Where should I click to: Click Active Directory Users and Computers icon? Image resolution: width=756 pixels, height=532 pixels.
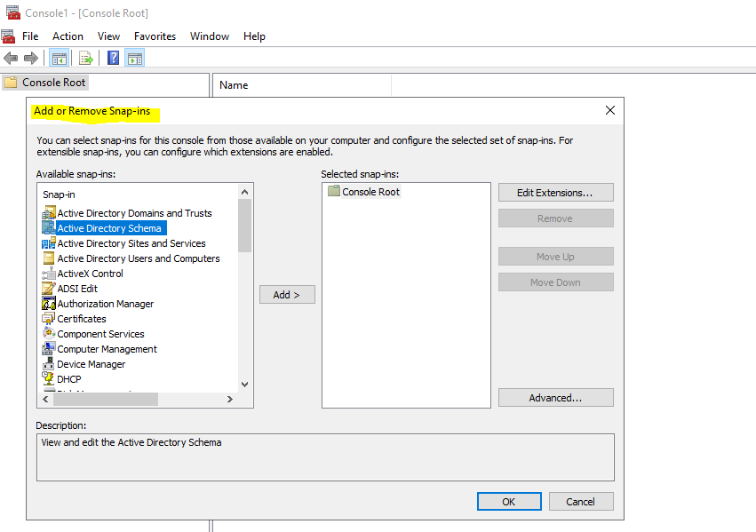tap(49, 258)
